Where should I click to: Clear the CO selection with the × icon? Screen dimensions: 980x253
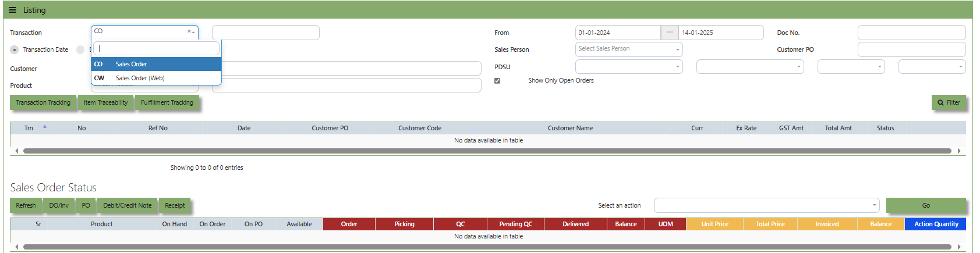(x=189, y=31)
